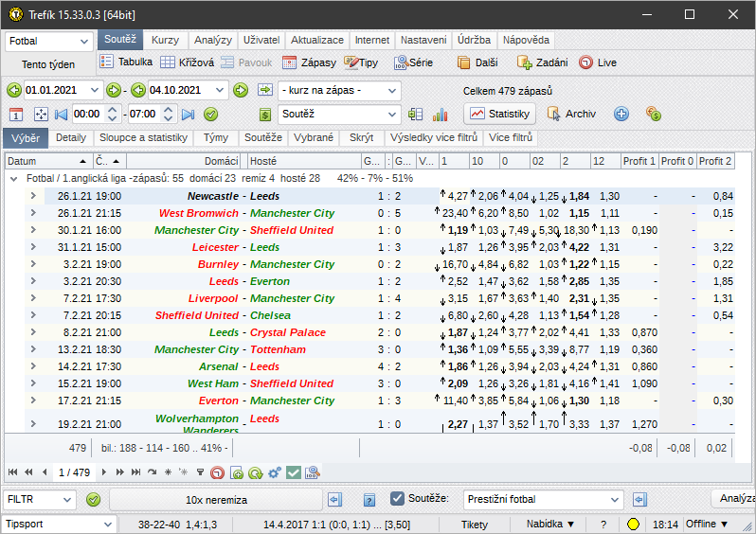Image resolution: width=756 pixels, height=534 pixels.
Task: Open the Tipy tips view
Action: click(x=361, y=62)
